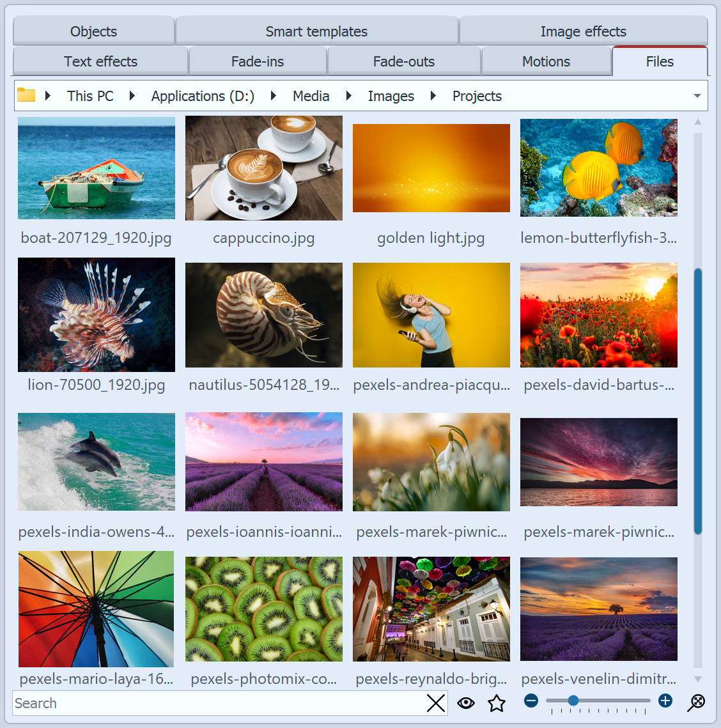
Task: Select the fit-to-view magnifier icon
Action: (x=697, y=701)
